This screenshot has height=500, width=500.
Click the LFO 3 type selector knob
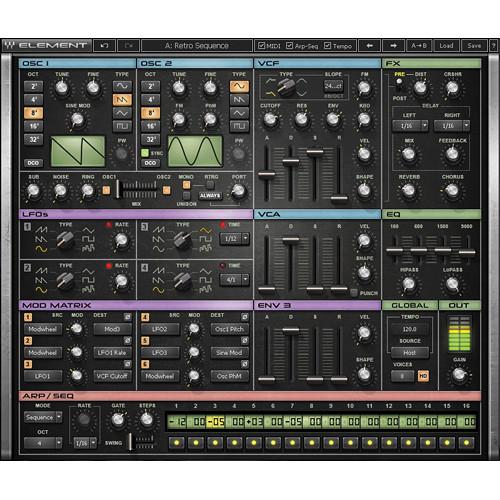[183, 239]
